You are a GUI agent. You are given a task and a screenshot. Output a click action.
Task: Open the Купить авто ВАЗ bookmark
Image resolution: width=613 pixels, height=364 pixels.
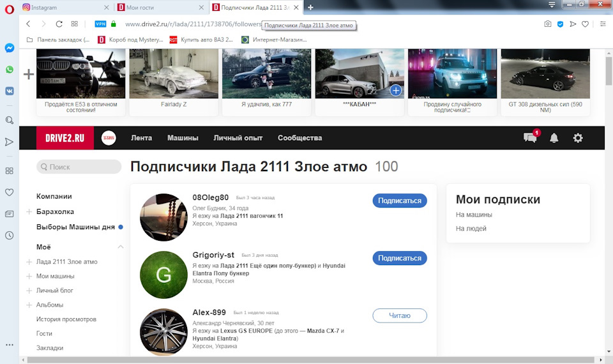[201, 40]
